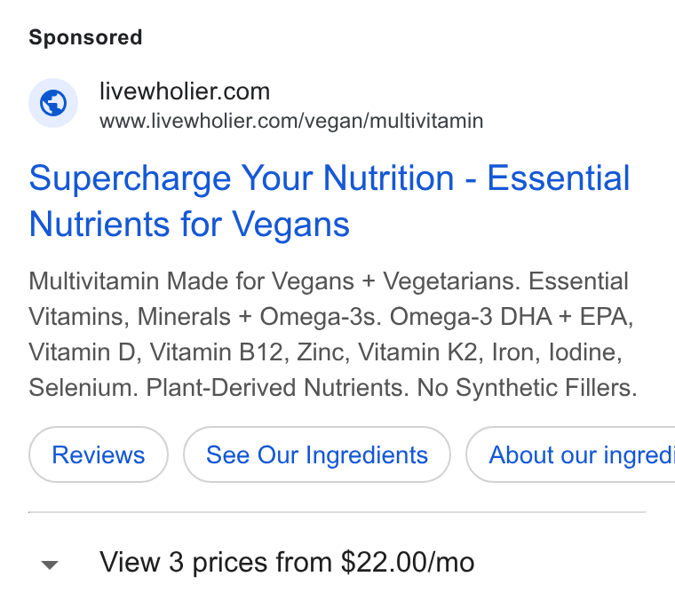The width and height of the screenshot is (675, 616).
Task: Open the View 3 prices expander row
Action: (337, 562)
